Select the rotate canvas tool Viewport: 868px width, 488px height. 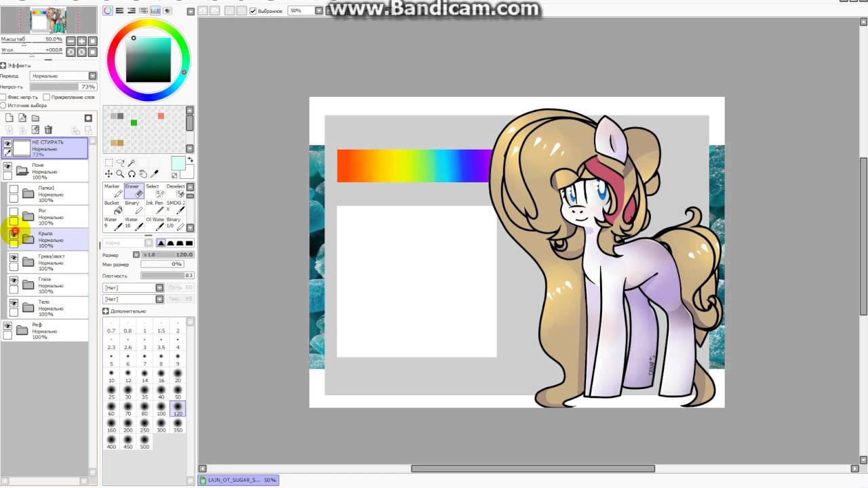click(x=132, y=174)
